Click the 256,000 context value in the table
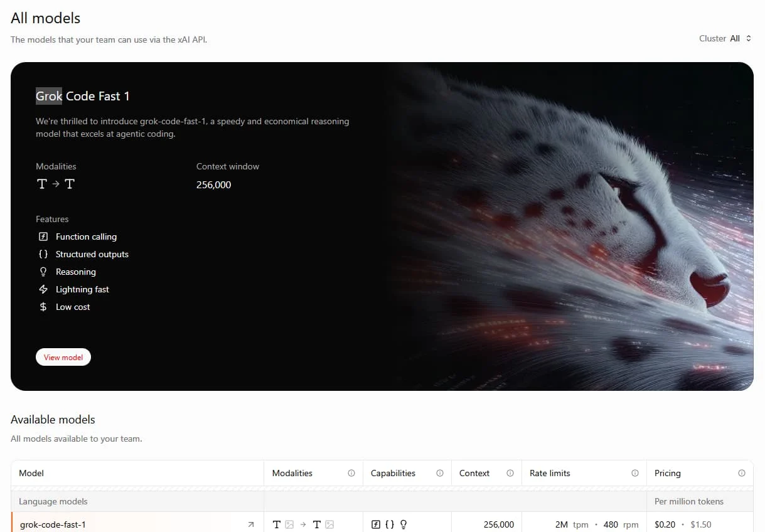Image resolution: width=765 pixels, height=532 pixels. (x=499, y=524)
